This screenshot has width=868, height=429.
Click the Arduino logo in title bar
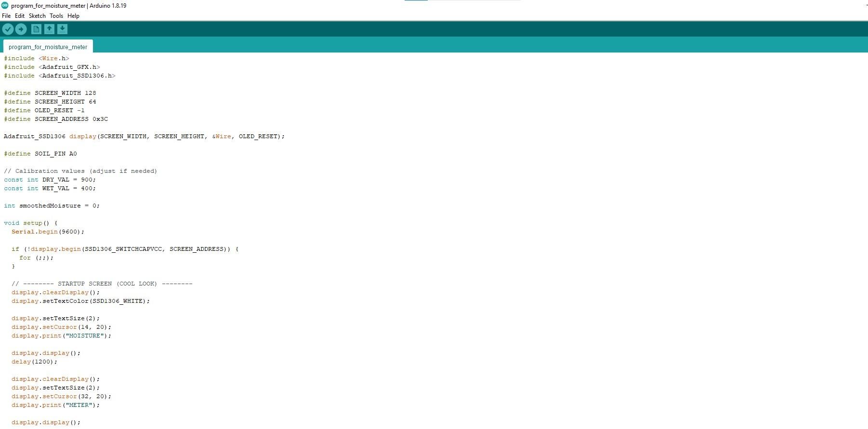(x=5, y=5)
